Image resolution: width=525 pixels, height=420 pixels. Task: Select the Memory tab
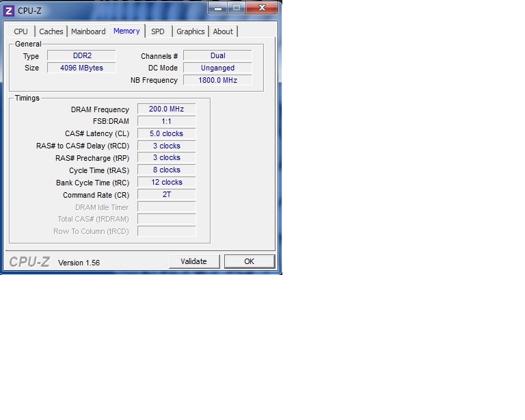126,31
